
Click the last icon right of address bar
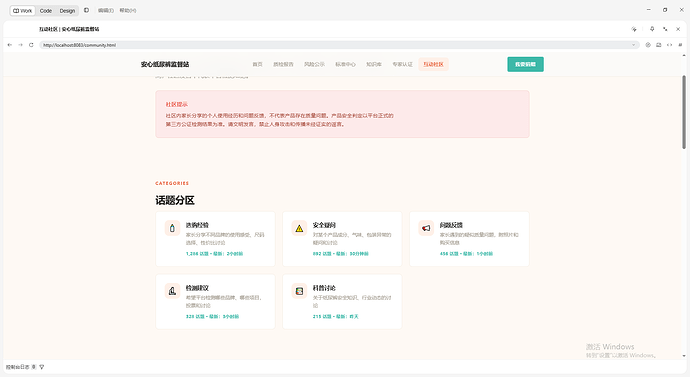[x=680, y=45]
